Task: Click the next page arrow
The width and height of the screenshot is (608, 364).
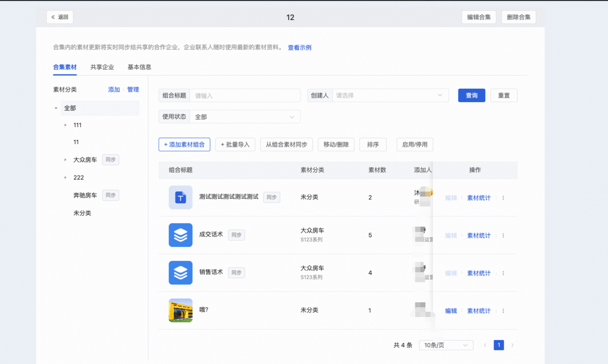Action: [512, 345]
